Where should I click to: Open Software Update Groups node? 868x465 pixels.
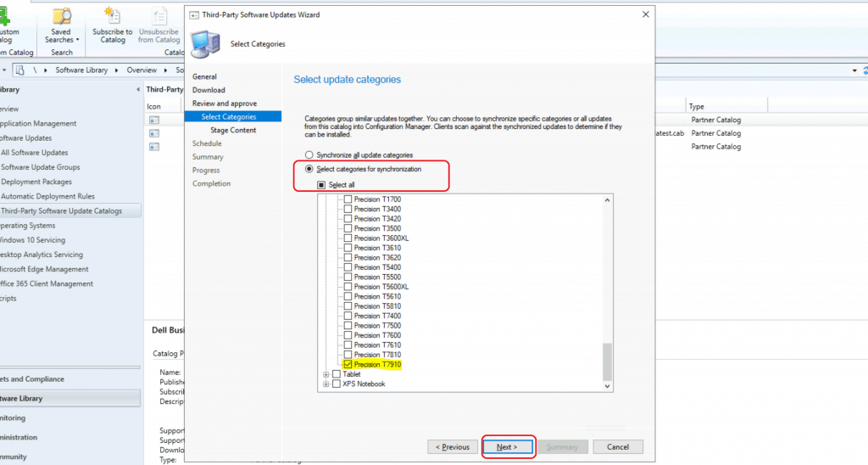[41, 167]
